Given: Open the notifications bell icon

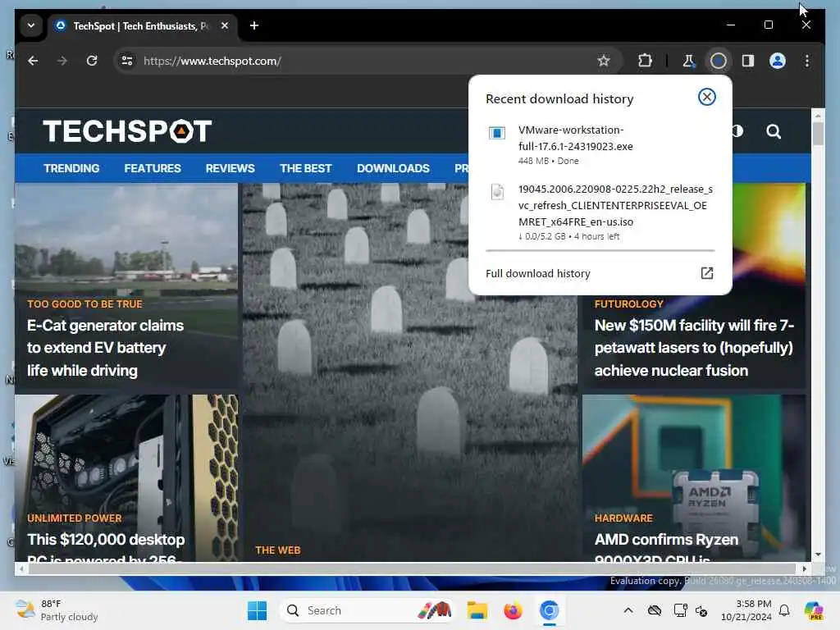Looking at the screenshot, I should [x=784, y=610].
